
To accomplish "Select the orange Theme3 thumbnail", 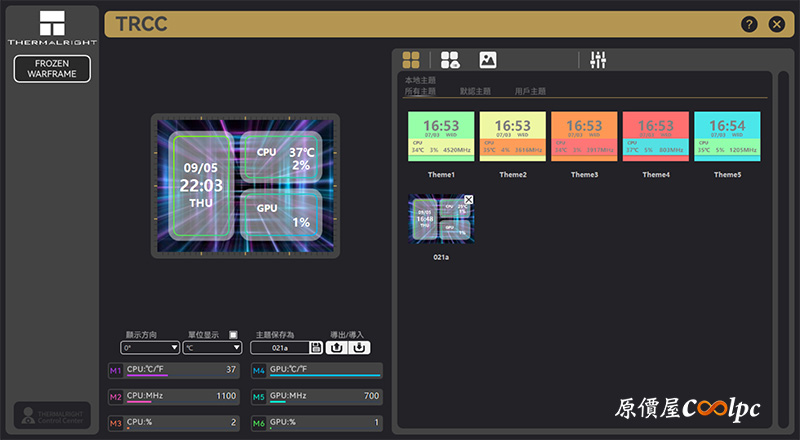I will 584,136.
